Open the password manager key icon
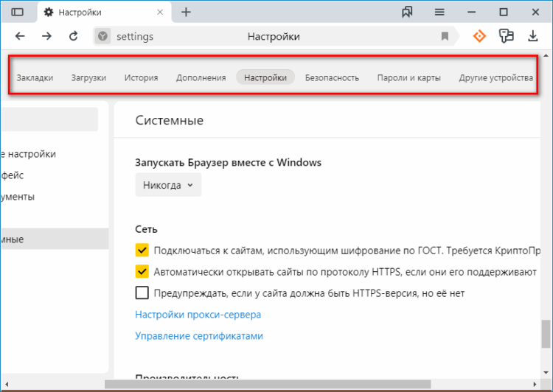Image resolution: width=553 pixels, height=392 pixels. pyautogui.click(x=506, y=36)
